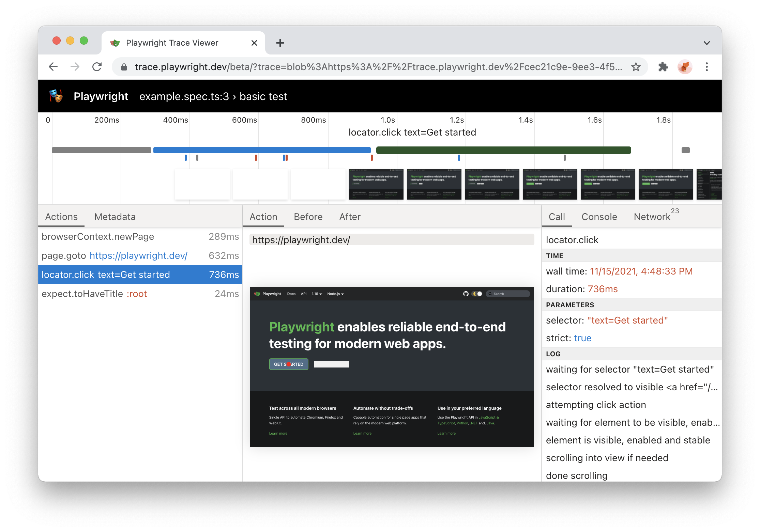Click the Python link in snapshot text
The height and width of the screenshot is (532, 760).
tap(462, 423)
